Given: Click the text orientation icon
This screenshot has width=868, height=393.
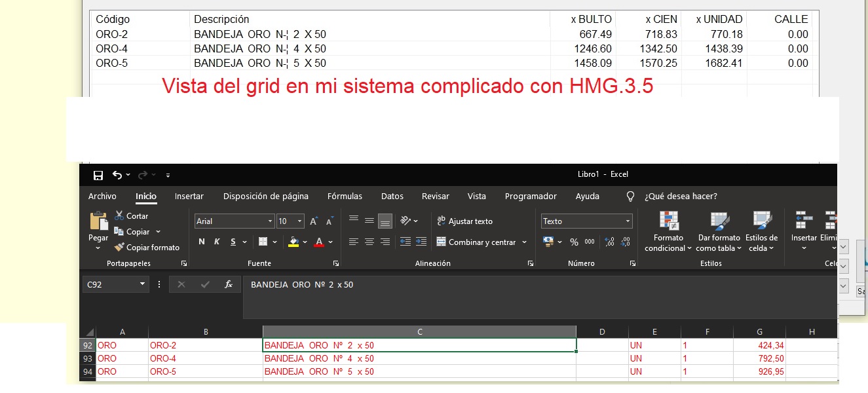Looking at the screenshot, I should 406,221.
